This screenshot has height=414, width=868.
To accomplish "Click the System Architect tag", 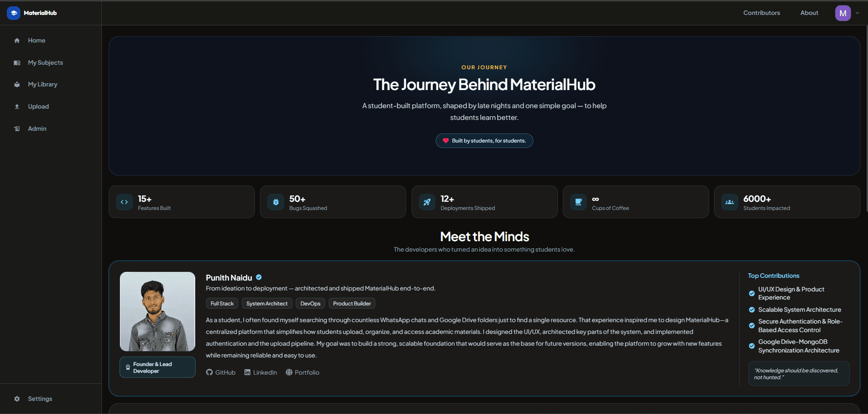I will point(267,304).
